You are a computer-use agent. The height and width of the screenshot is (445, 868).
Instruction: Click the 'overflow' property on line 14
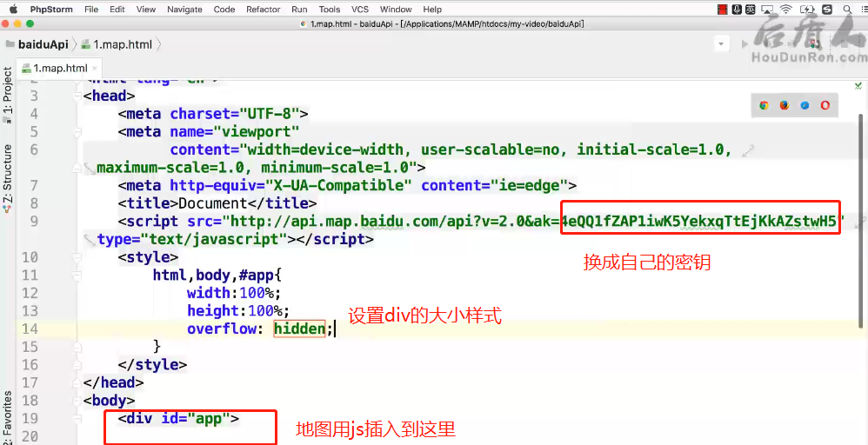pos(222,329)
